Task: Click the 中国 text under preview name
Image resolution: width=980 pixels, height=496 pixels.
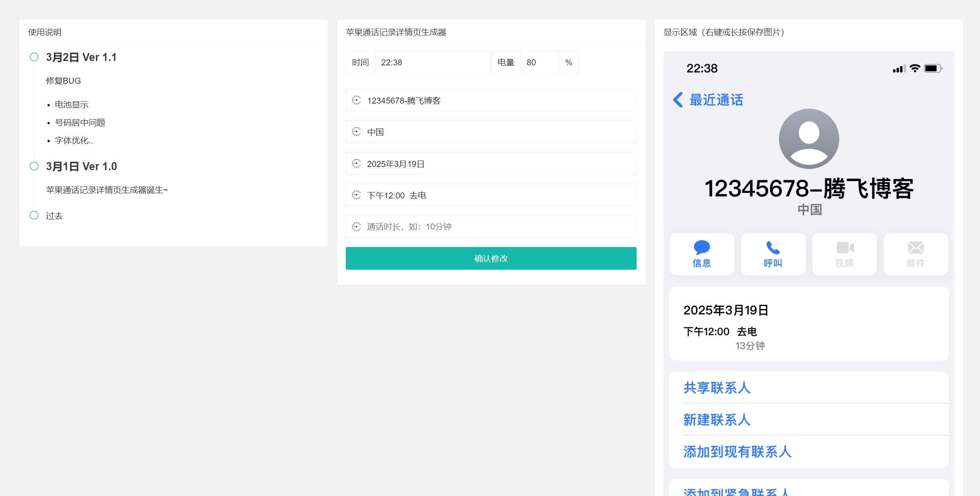Action: pos(809,210)
